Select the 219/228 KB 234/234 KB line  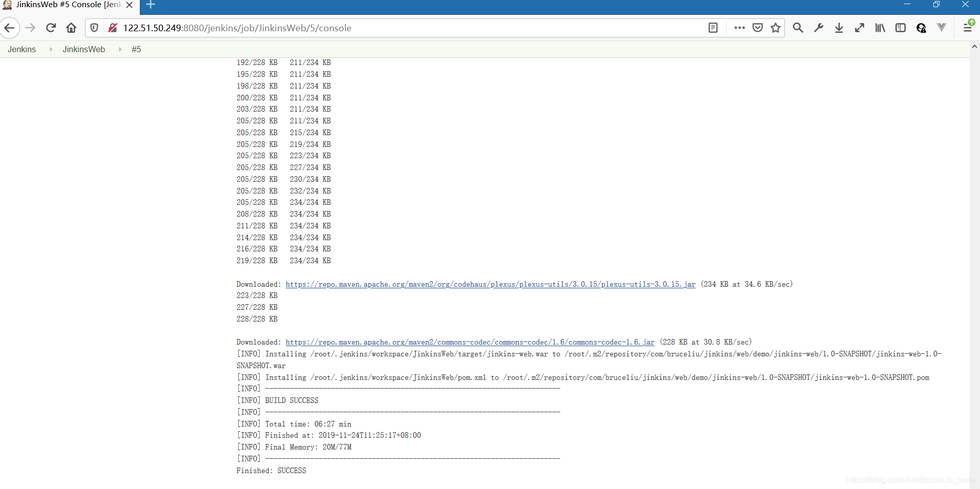coord(283,261)
